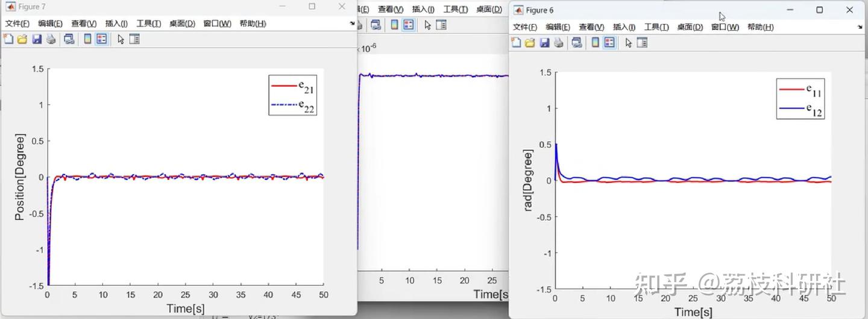Viewport: 868px width, 319px height.
Task: Select e22 legend entry in Figure 7
Action: click(292, 106)
